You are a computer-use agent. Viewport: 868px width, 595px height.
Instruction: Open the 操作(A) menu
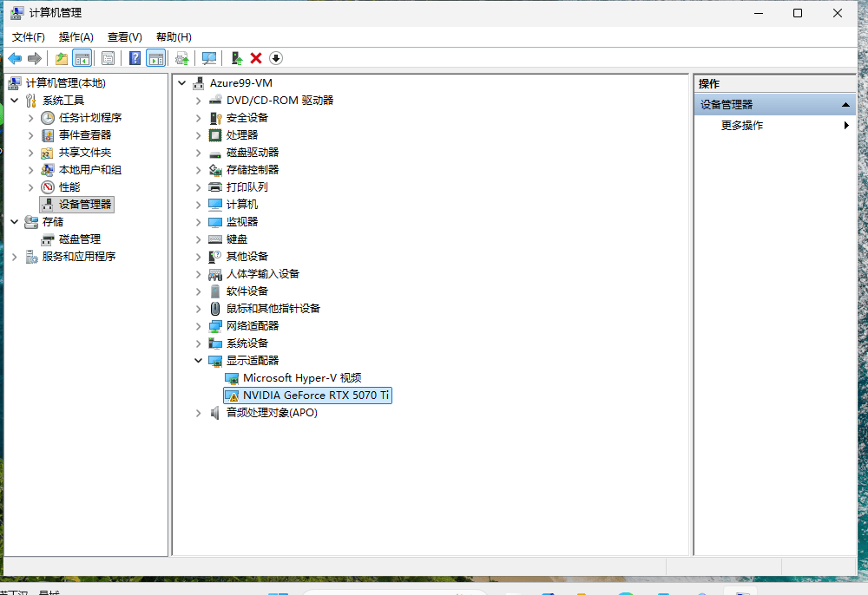click(76, 36)
